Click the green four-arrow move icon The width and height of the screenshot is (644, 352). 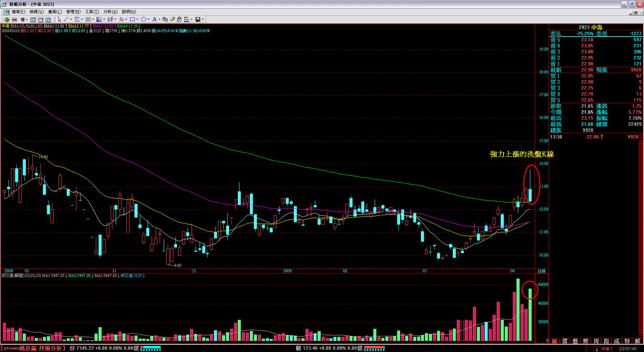7,19
